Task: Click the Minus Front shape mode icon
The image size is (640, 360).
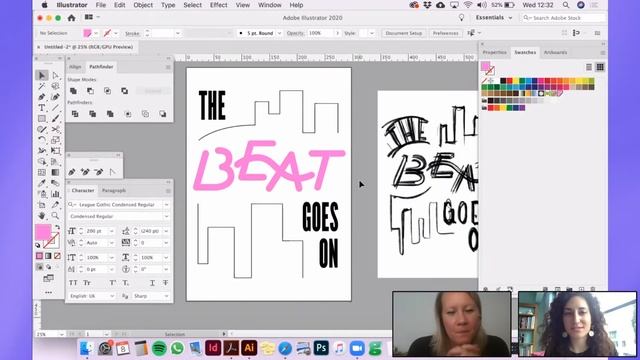Action: click(90, 91)
